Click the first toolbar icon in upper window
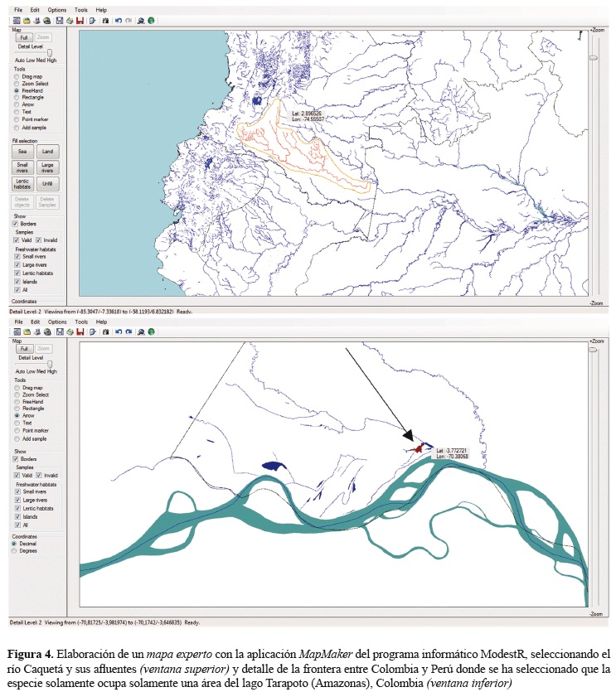Viewport: 616px width, 692px height. click(17, 20)
